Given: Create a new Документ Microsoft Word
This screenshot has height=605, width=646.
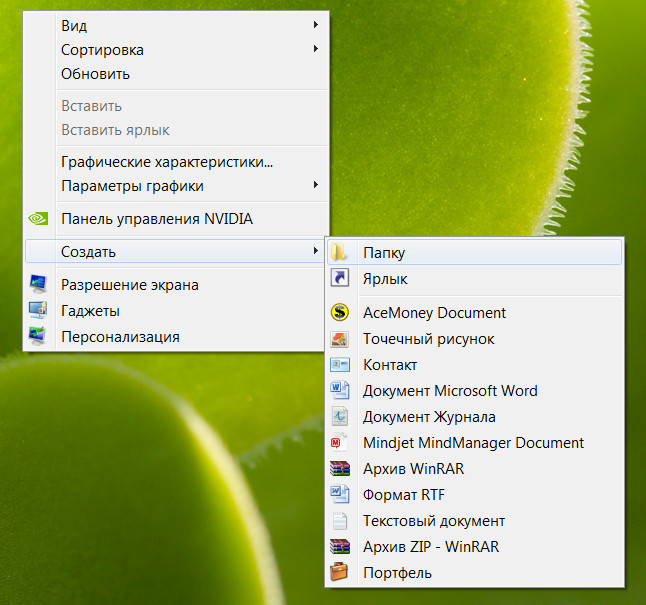Looking at the screenshot, I should (474, 391).
